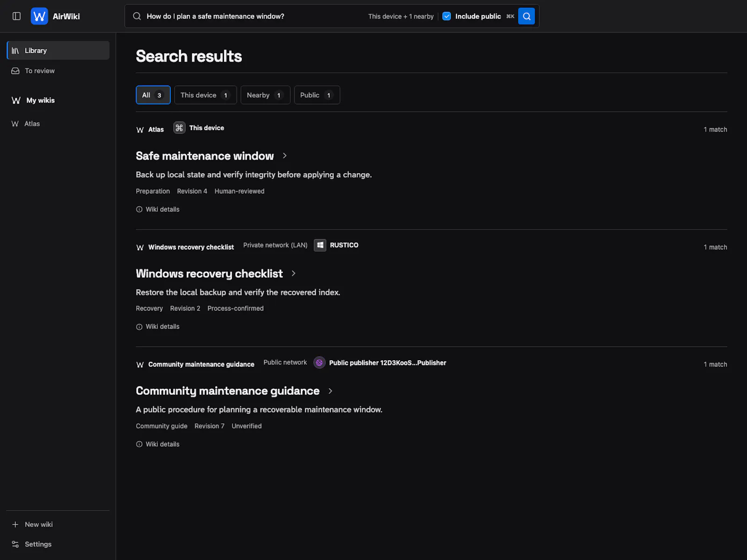747x560 pixels.
Task: Run search with blue search button
Action: (x=526, y=16)
